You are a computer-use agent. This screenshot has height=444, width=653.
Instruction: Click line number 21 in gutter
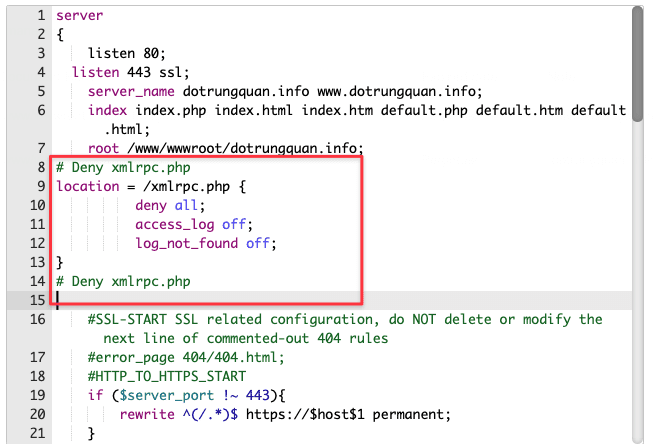pyautogui.click(x=37, y=434)
